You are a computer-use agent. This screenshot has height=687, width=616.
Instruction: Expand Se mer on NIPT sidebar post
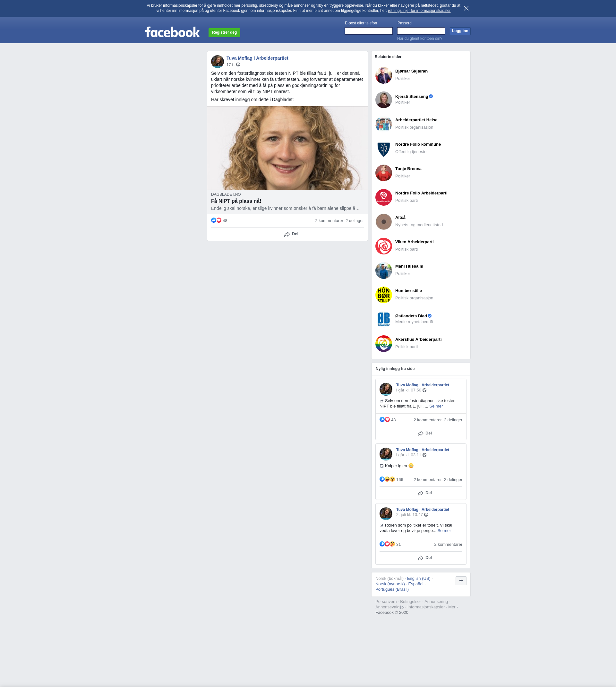(x=436, y=406)
